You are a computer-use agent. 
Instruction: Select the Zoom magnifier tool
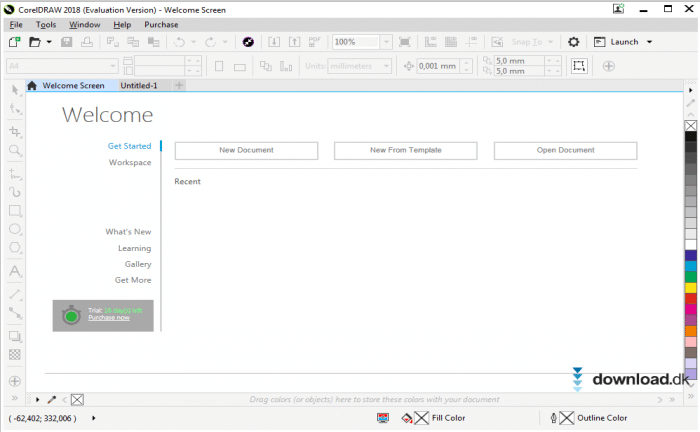pyautogui.click(x=15, y=150)
